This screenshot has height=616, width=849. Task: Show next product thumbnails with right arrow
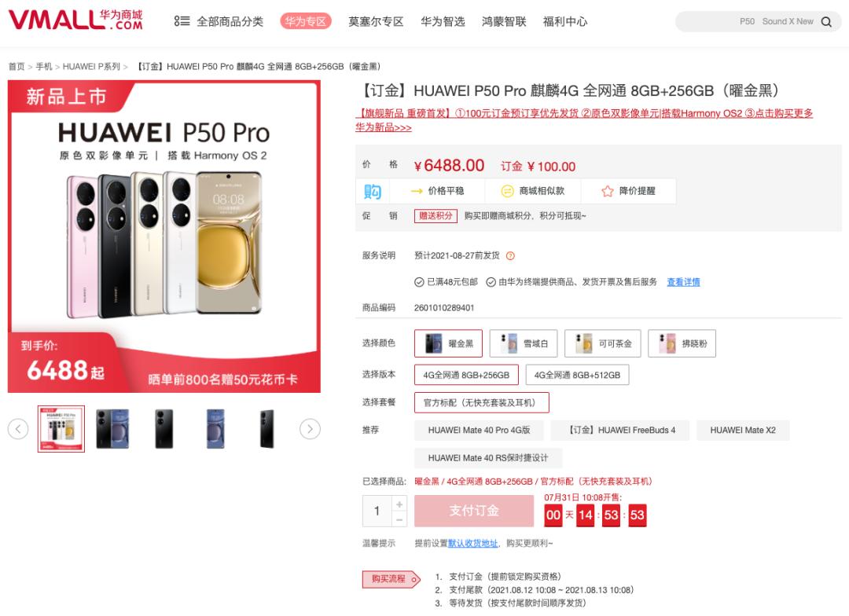(311, 429)
